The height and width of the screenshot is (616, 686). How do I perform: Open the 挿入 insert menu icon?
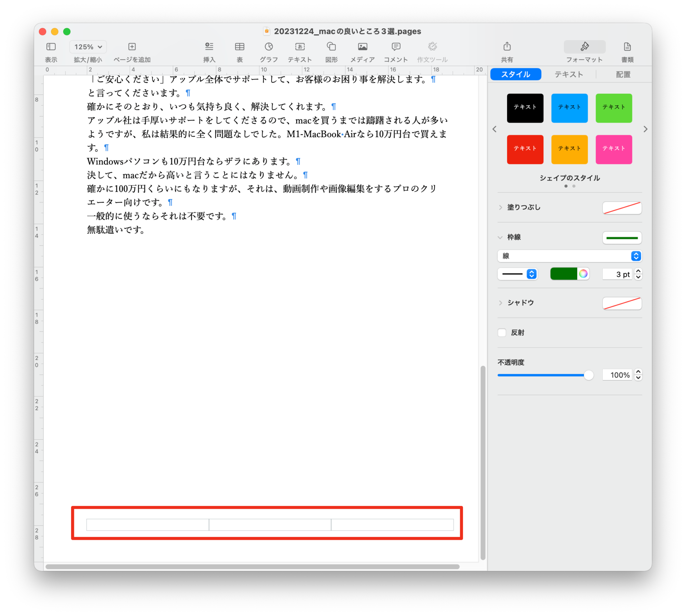coord(209,47)
